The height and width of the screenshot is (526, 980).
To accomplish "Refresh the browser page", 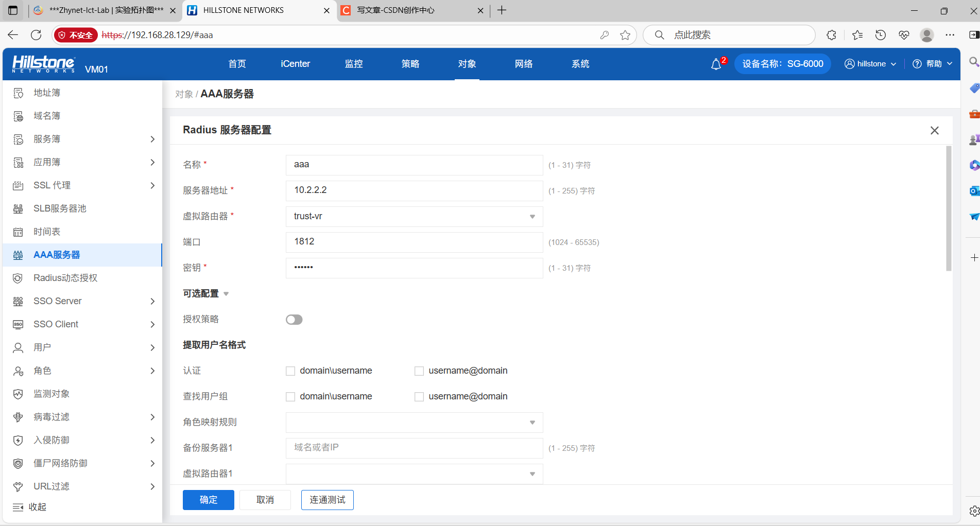I will 36,35.
